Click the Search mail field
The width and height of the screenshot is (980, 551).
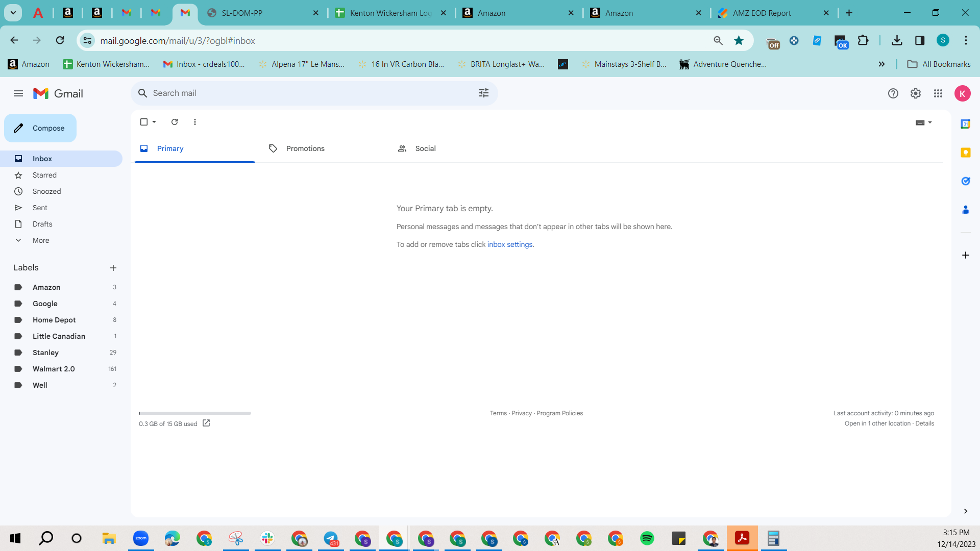314,93
